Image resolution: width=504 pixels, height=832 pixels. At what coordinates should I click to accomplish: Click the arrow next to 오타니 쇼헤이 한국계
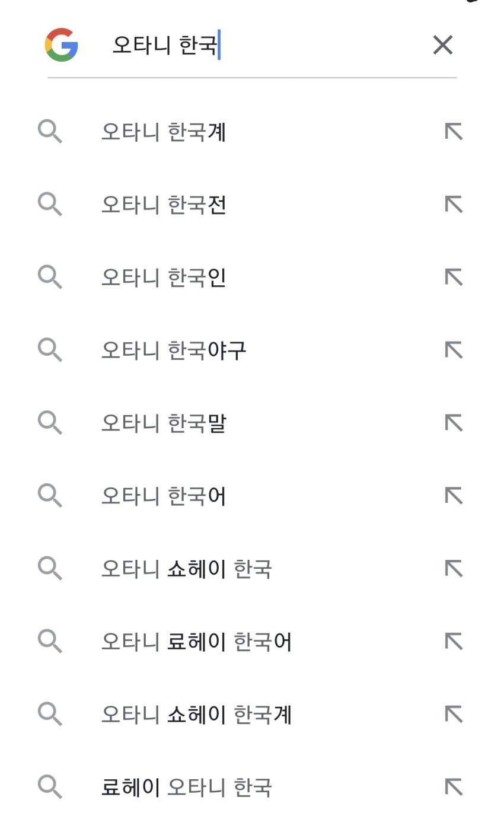tap(454, 715)
